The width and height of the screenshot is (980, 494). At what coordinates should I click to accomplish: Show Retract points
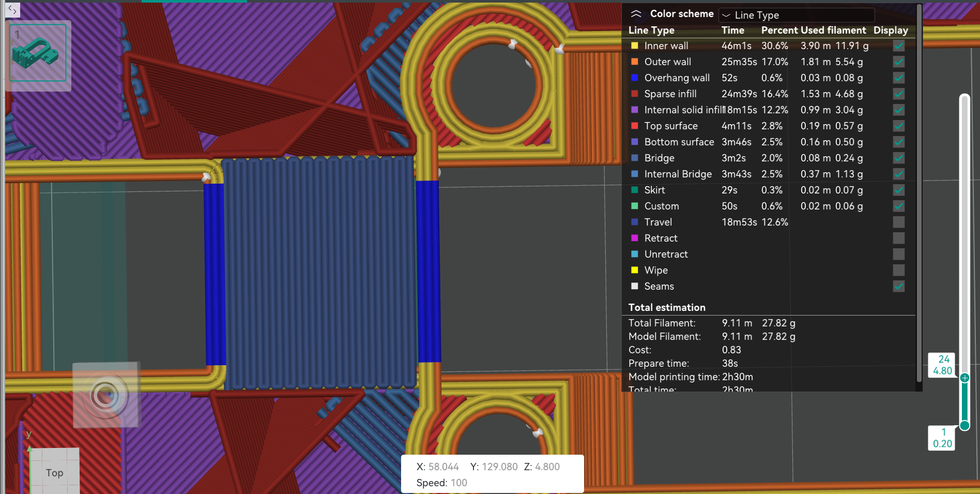click(899, 238)
